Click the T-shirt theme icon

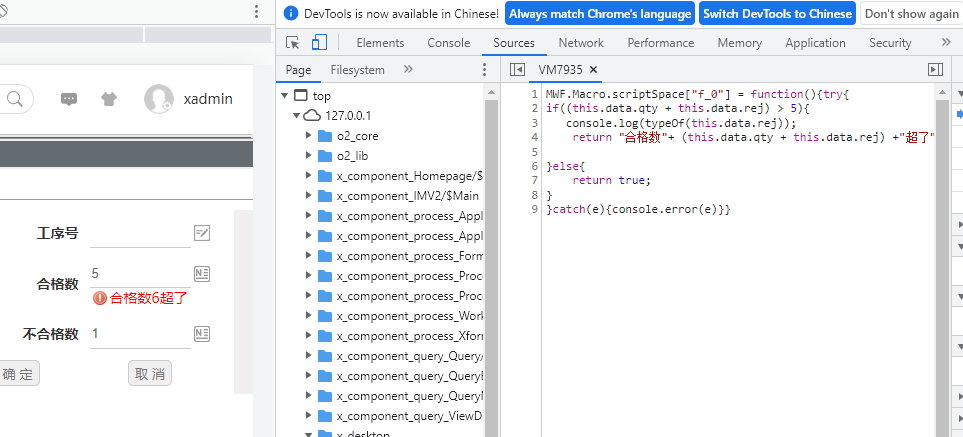coord(109,99)
